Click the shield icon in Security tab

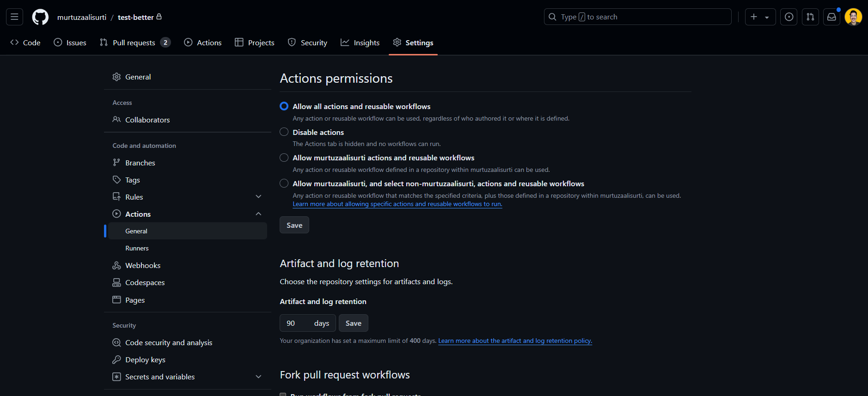point(292,43)
